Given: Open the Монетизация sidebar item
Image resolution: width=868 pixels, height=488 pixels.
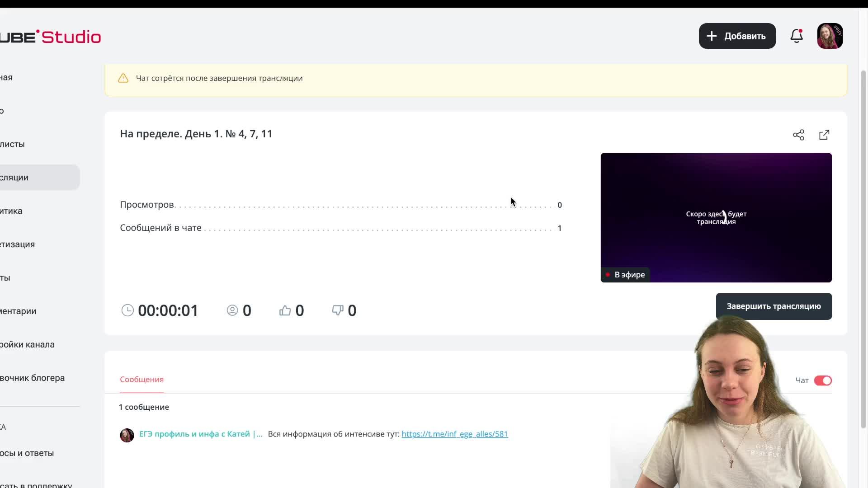Looking at the screenshot, I should coord(40,244).
